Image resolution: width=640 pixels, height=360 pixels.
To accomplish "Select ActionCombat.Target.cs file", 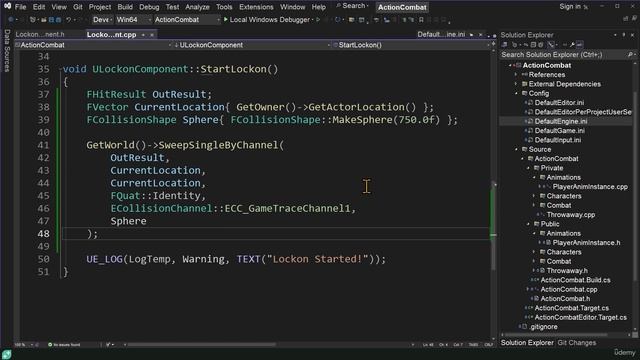I will point(571,308).
